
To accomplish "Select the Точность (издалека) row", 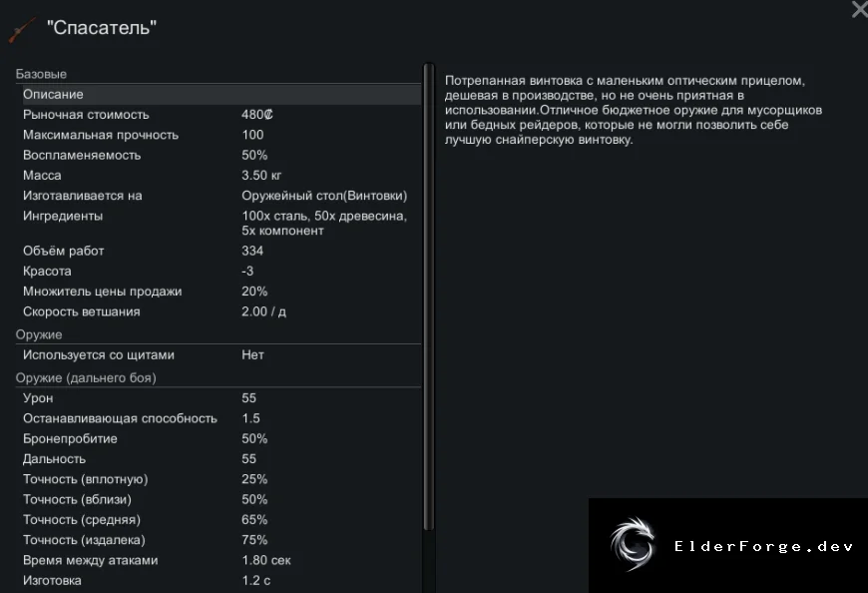I will (218, 540).
